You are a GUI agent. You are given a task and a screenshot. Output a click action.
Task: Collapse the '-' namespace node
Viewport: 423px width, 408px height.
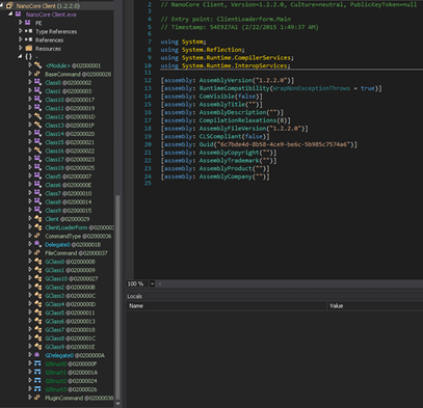[20, 57]
